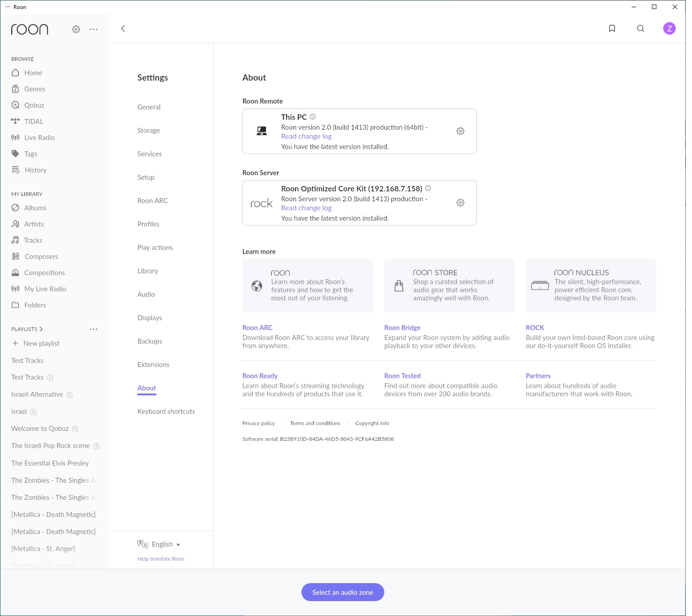Open Terms and conditions link

pyautogui.click(x=315, y=423)
